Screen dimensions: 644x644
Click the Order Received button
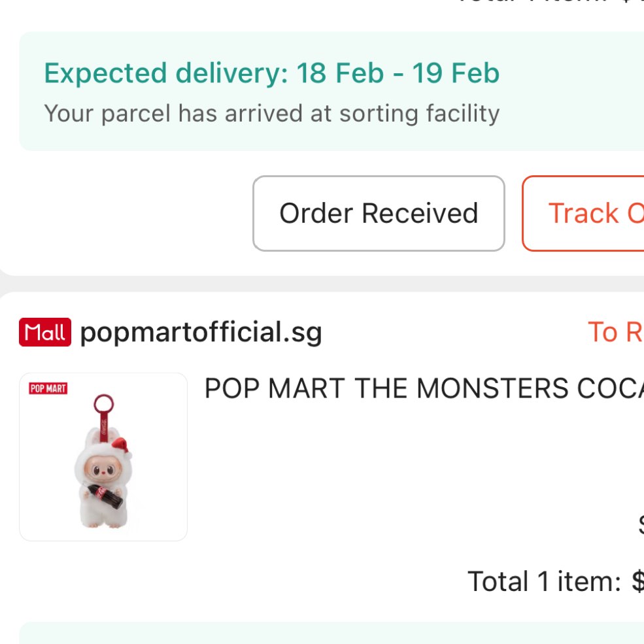[x=379, y=214]
